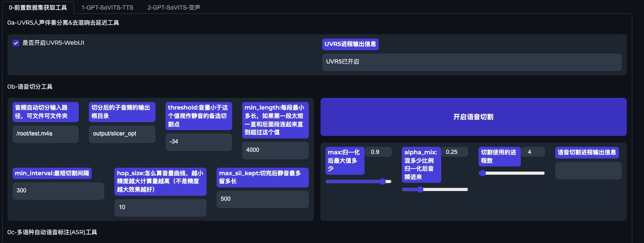Click the alpha_mix number box 0.25

(x=454, y=152)
